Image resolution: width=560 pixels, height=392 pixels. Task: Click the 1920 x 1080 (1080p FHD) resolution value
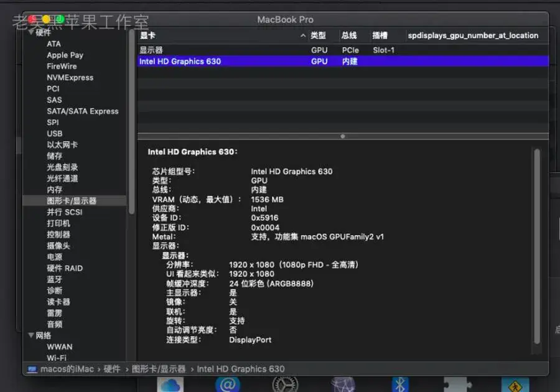pos(294,264)
